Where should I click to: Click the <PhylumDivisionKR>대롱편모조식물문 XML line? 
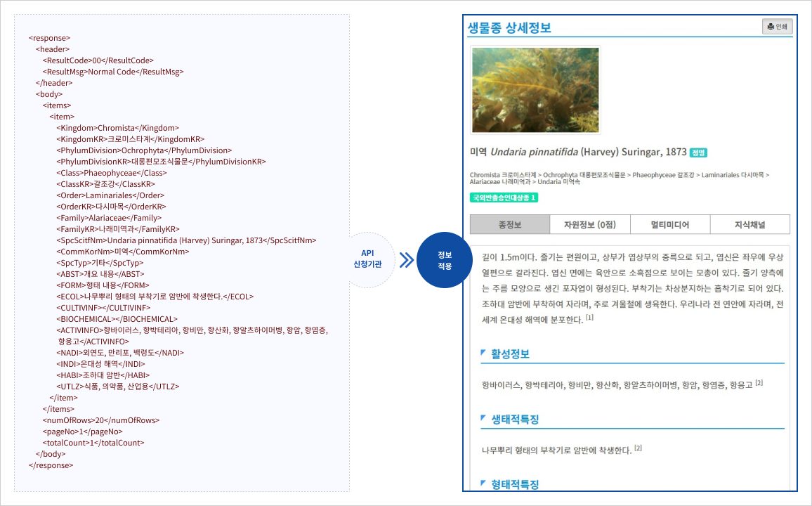(161, 162)
